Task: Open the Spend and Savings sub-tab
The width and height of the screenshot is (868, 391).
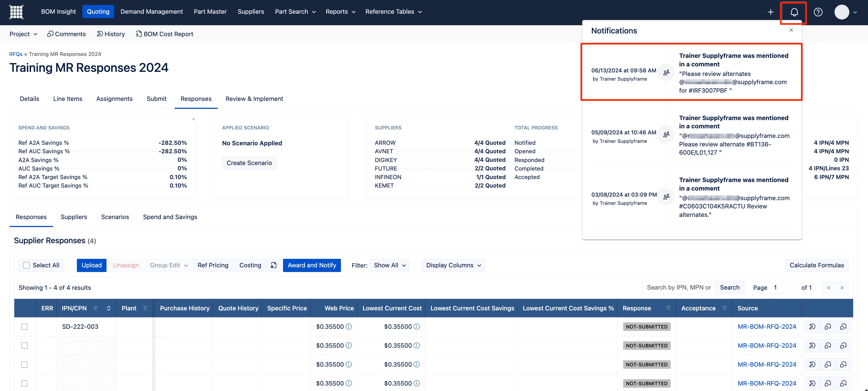Action: point(170,217)
